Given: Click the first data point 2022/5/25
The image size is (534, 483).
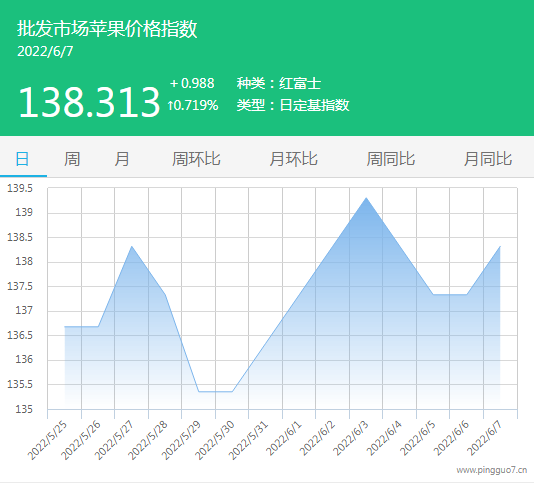Looking at the screenshot, I should 65,326.
